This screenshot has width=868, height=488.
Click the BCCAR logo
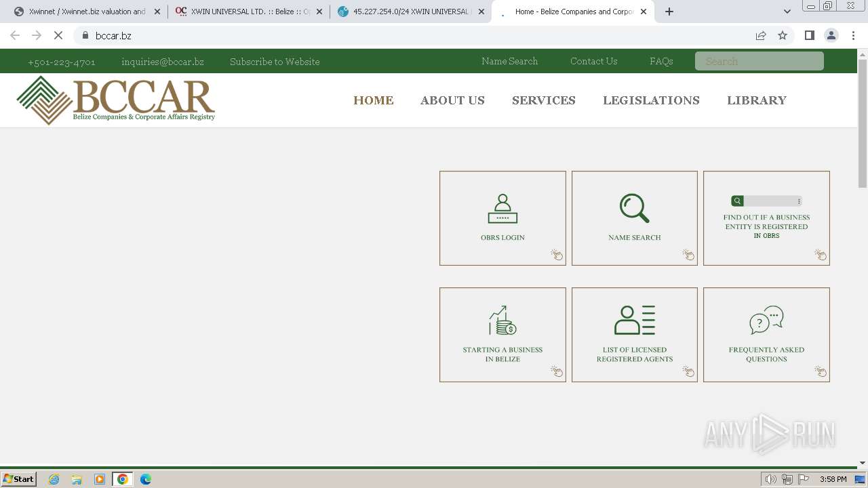[x=116, y=100]
